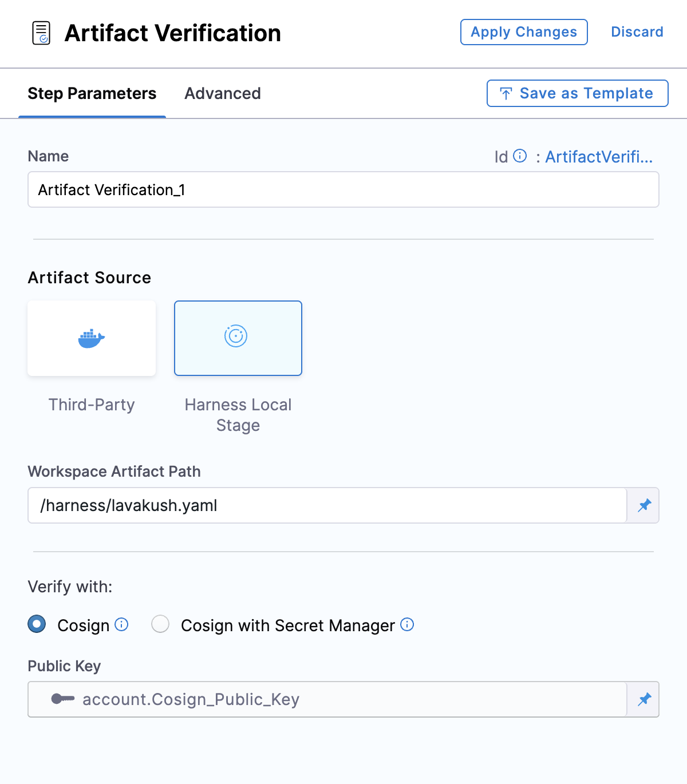Click the pin icon beside Public Key
The height and width of the screenshot is (784, 687).
[x=645, y=699]
